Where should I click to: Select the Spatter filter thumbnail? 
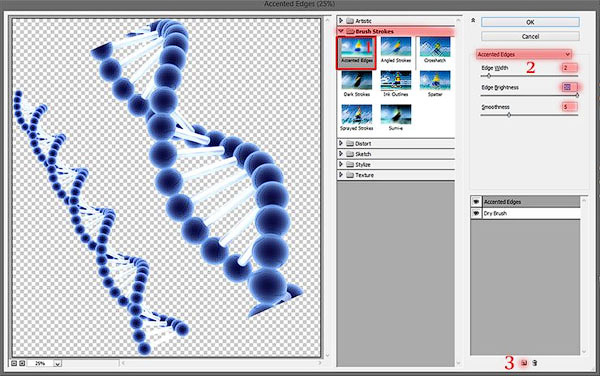point(435,84)
